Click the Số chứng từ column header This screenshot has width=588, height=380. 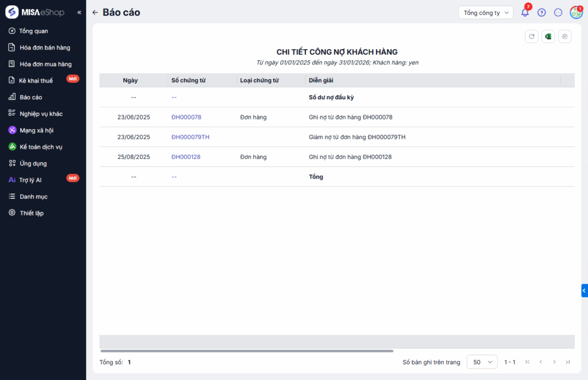point(188,80)
